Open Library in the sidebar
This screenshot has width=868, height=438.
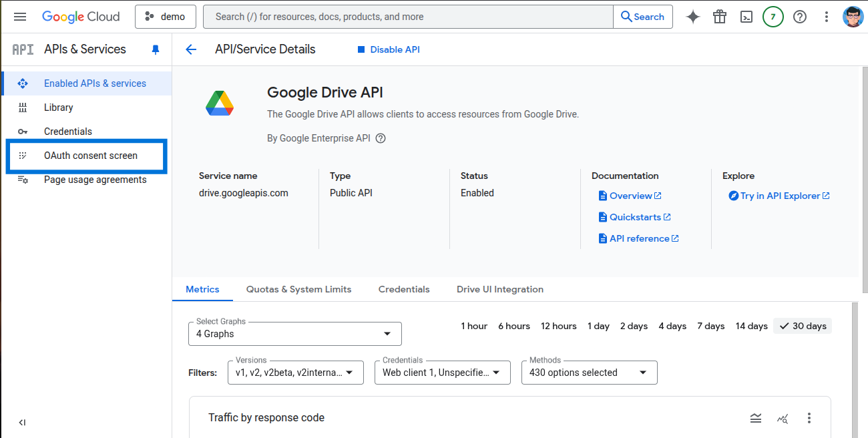(86, 107)
